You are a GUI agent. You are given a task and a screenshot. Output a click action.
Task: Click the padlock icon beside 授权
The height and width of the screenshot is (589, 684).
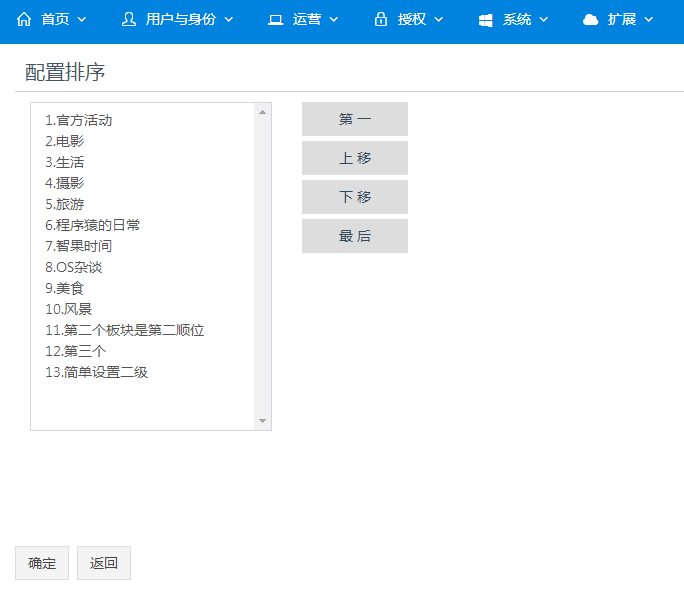click(x=381, y=19)
